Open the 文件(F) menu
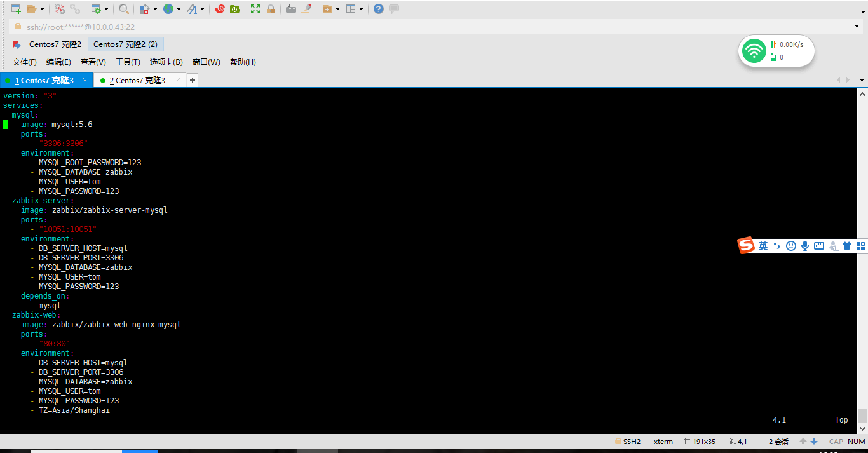The image size is (868, 453). click(25, 62)
